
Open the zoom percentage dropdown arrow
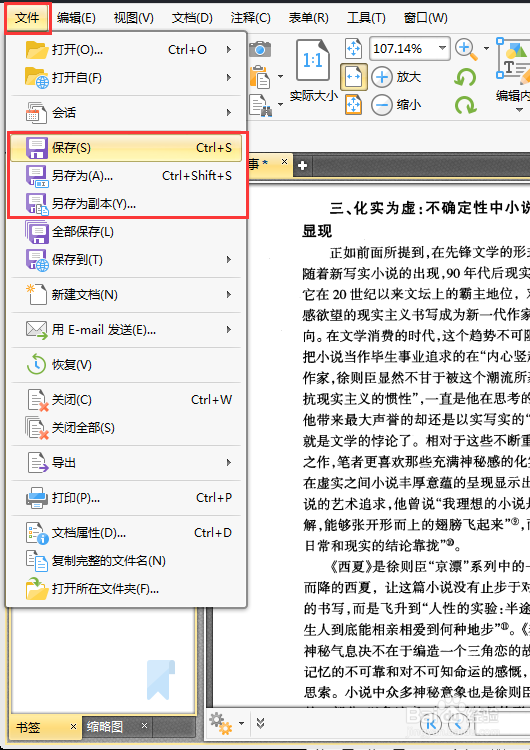[x=442, y=48]
